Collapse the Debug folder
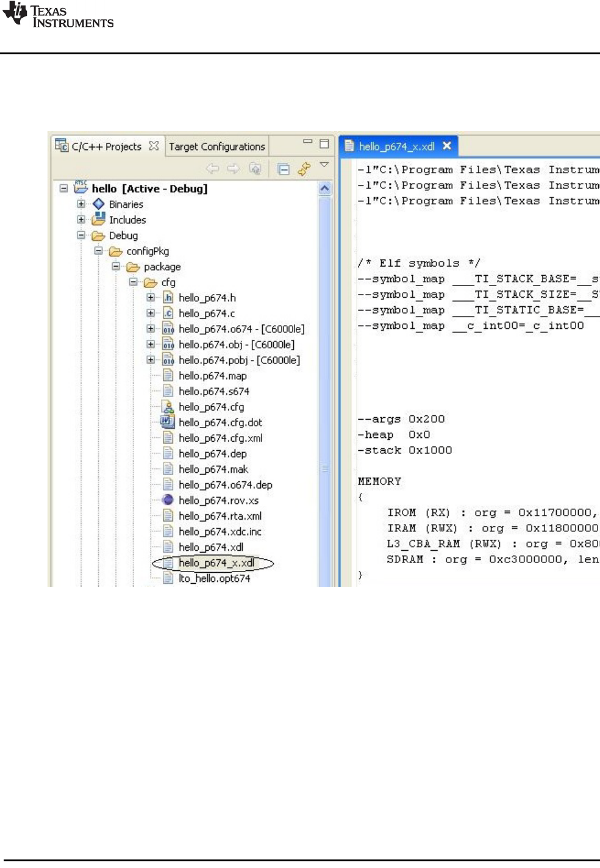The image size is (600, 868). click(x=80, y=235)
